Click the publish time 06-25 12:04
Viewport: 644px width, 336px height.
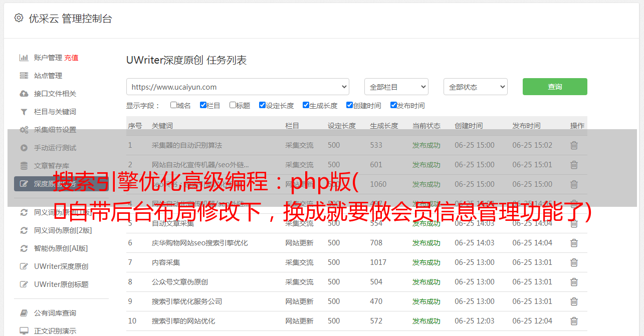pyautogui.click(x=532, y=321)
